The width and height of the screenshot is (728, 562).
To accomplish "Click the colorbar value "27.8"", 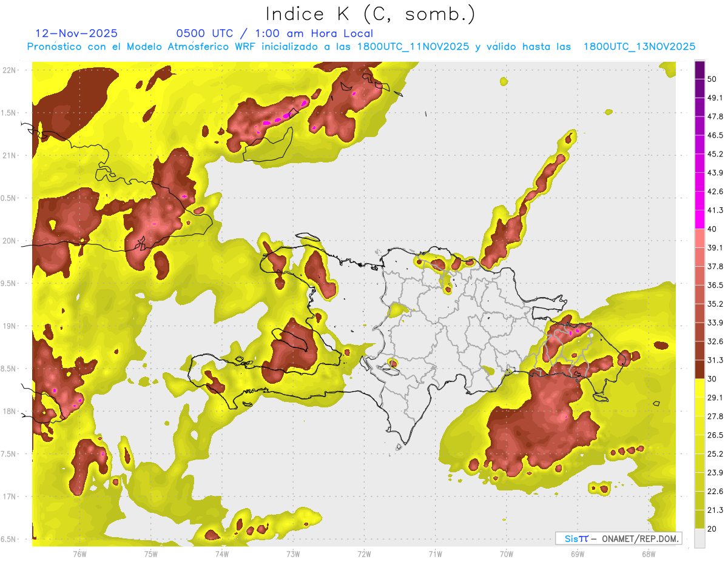I will click(x=715, y=416).
